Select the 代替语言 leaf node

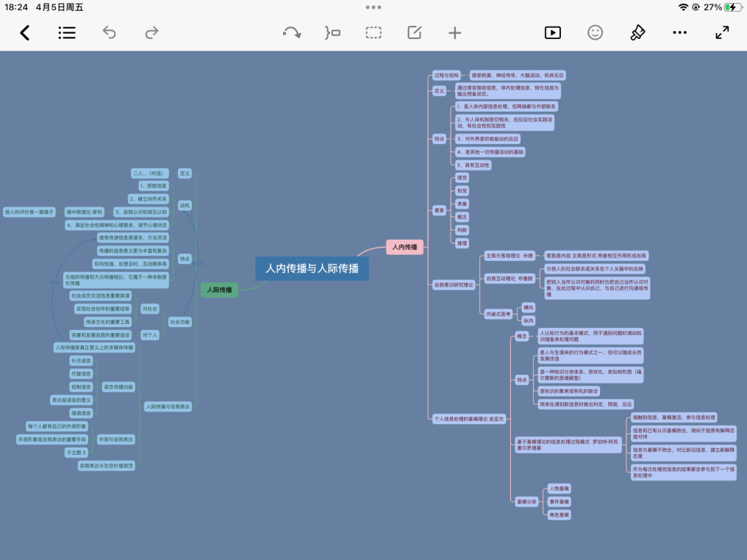81,374
